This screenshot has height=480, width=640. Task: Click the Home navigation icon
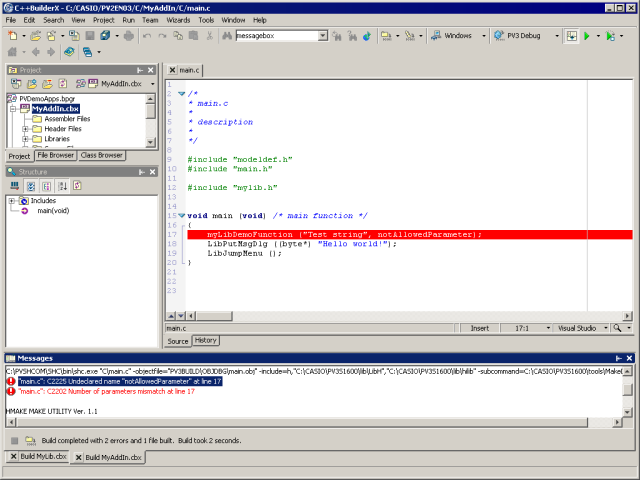(x=13, y=52)
